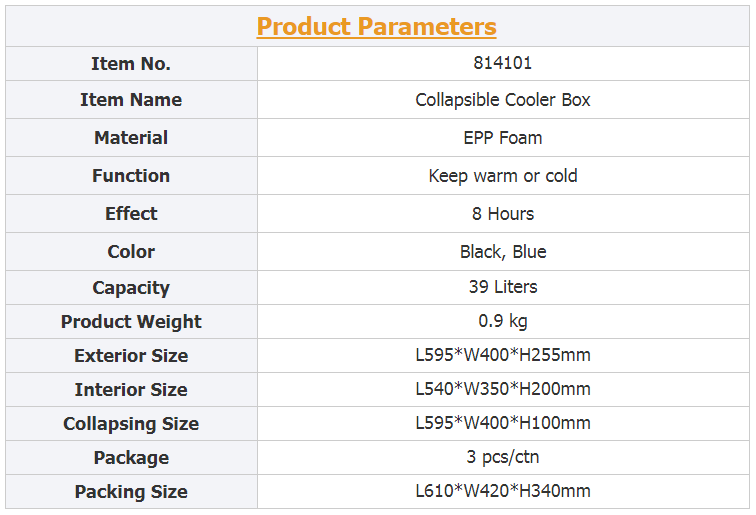
Task: Click the EPP Foam value
Action: tap(502, 138)
